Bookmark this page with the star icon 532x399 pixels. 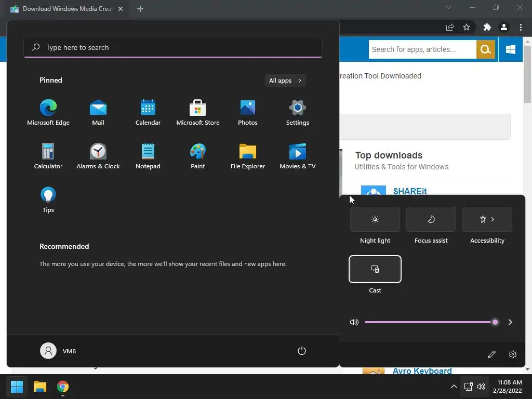467,28
